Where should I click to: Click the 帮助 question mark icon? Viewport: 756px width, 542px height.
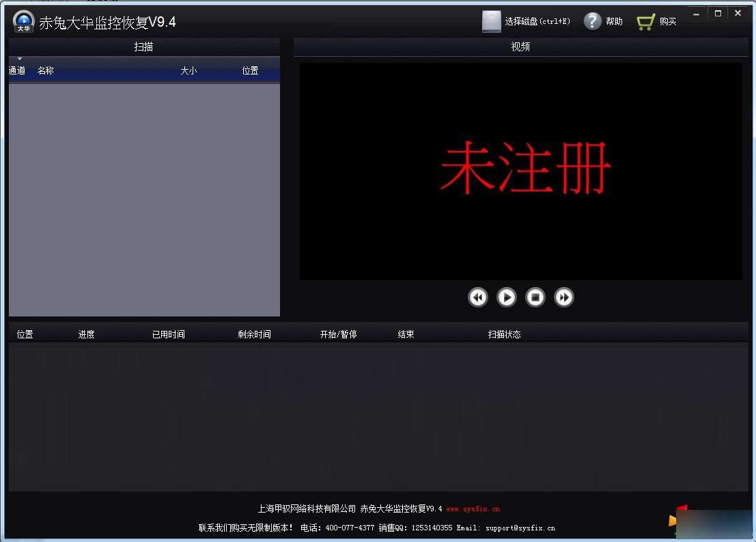593,21
